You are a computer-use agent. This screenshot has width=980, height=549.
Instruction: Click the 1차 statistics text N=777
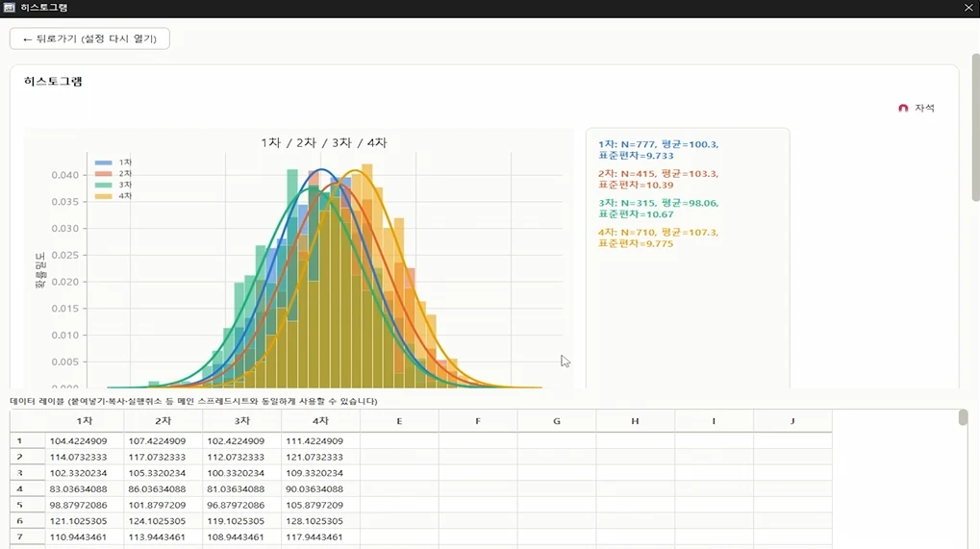(658, 150)
